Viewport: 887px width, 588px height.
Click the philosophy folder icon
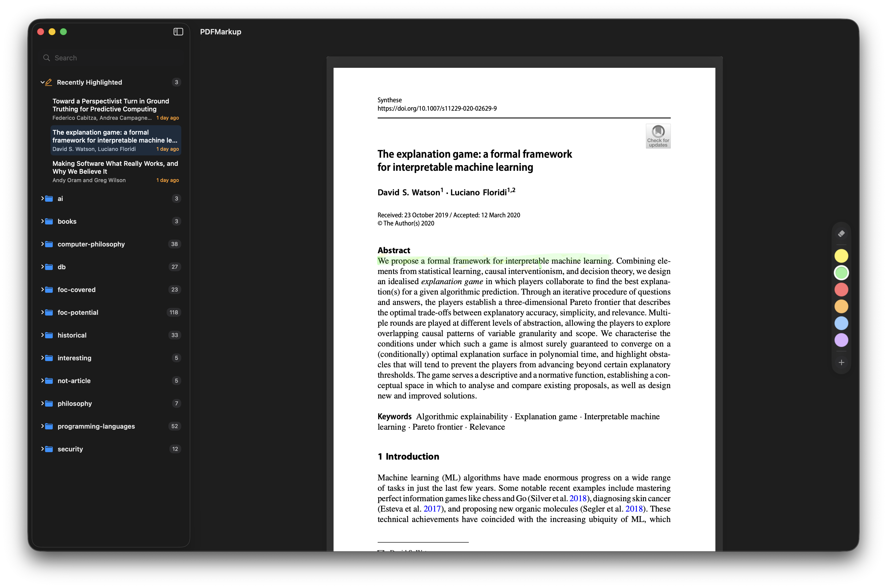(x=49, y=403)
